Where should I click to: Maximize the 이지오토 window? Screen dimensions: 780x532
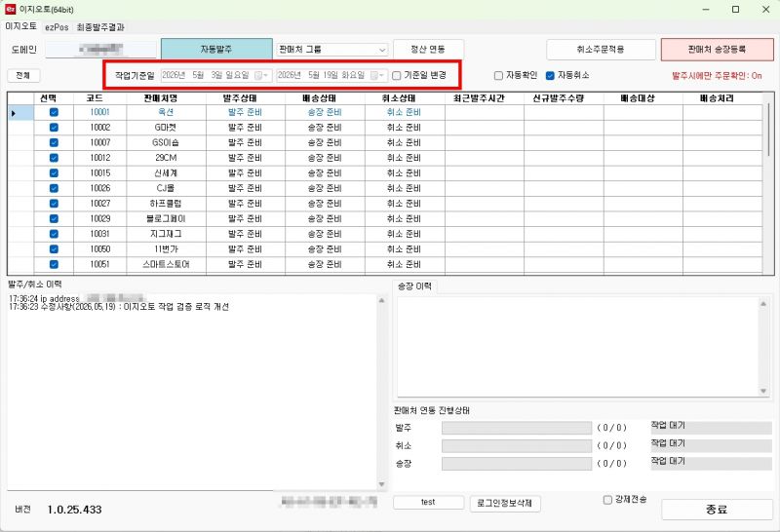pyautogui.click(x=736, y=9)
